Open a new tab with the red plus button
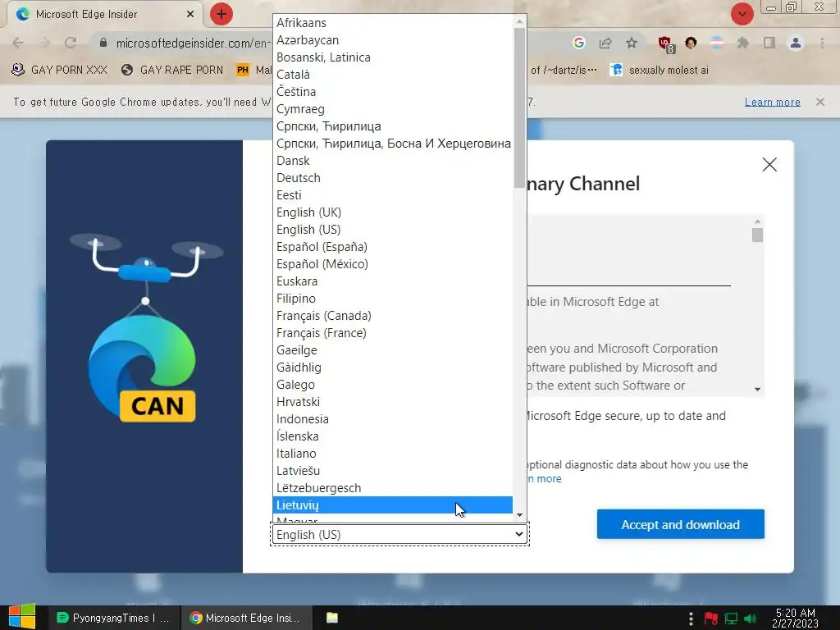The width and height of the screenshot is (840, 630). tap(221, 14)
